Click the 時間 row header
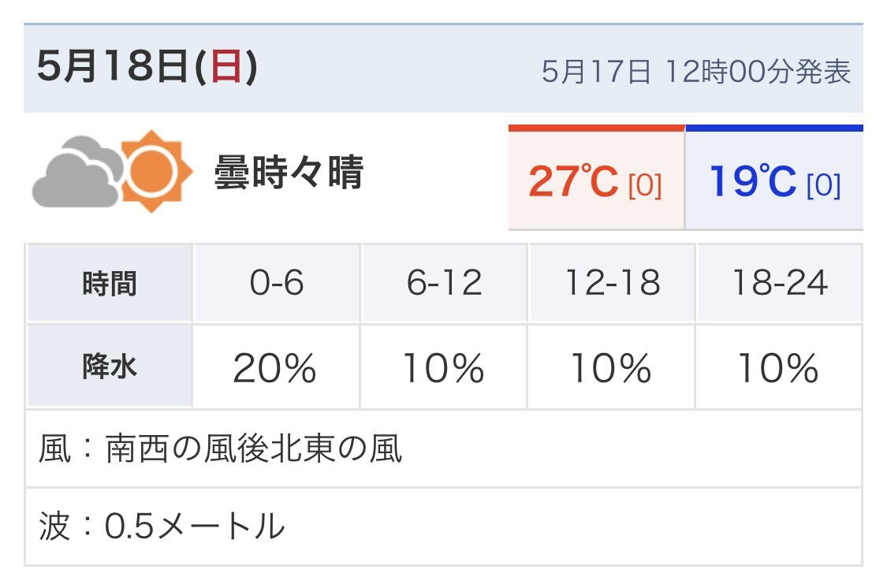The height and width of the screenshot is (588, 887). click(109, 283)
